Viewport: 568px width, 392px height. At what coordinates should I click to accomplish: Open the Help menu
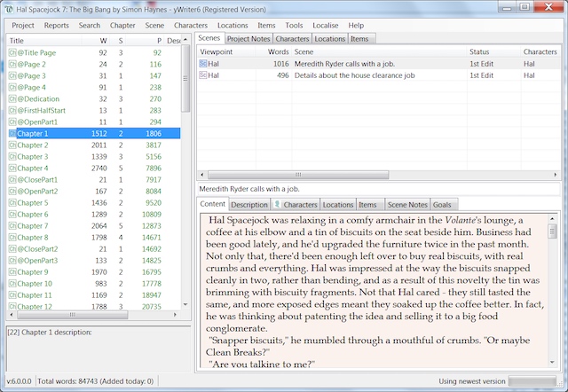point(356,26)
